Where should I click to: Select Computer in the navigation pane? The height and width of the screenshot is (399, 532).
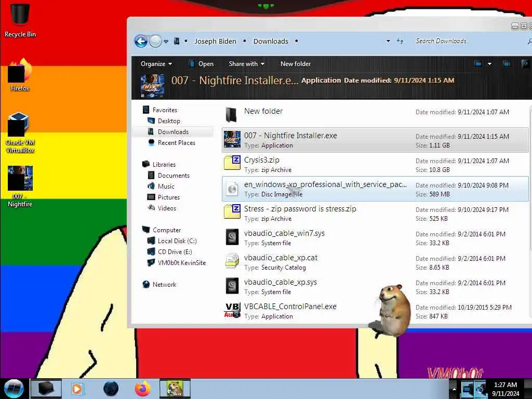pyautogui.click(x=162, y=230)
